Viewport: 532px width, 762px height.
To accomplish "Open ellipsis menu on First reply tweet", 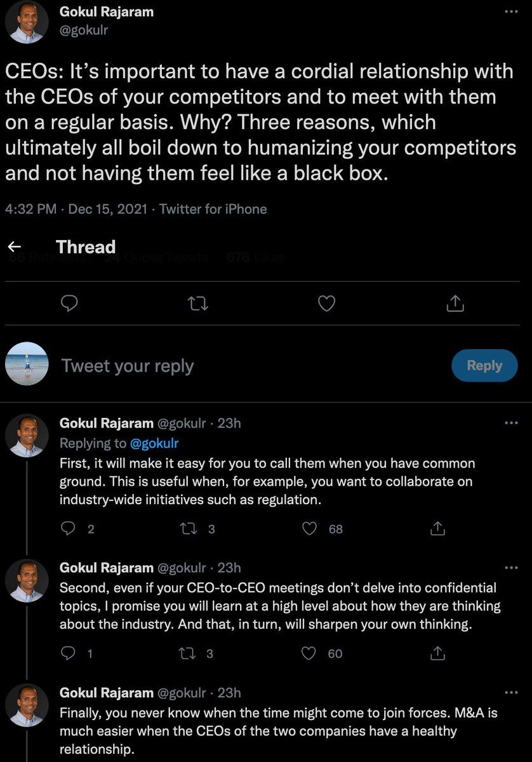I will pos(510,424).
